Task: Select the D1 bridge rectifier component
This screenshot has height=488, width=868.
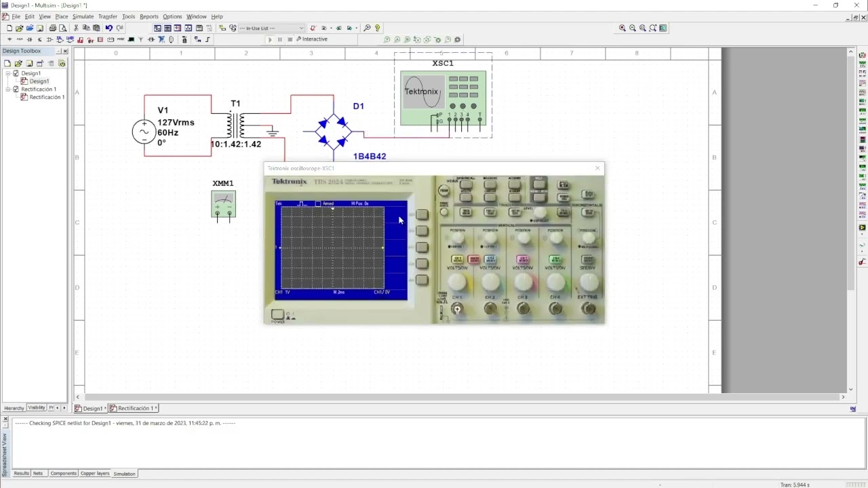Action: 335,131
